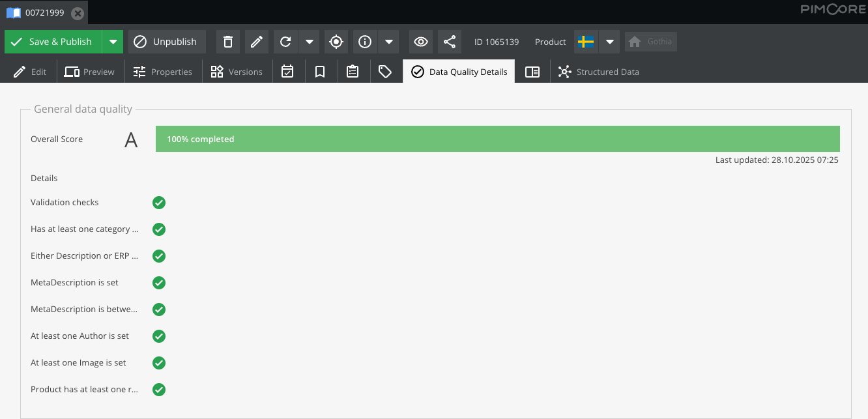Click the Swedish flag language button
The width and height of the screenshot is (868, 419).
click(586, 42)
